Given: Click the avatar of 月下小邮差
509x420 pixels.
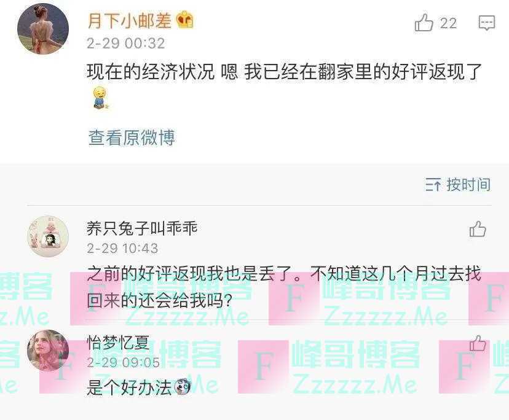Looking at the screenshot, I should tap(43, 28).
